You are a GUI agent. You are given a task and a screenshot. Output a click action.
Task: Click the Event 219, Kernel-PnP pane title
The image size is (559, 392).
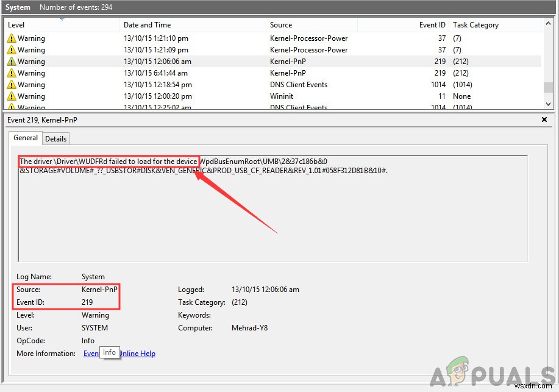[42, 120]
